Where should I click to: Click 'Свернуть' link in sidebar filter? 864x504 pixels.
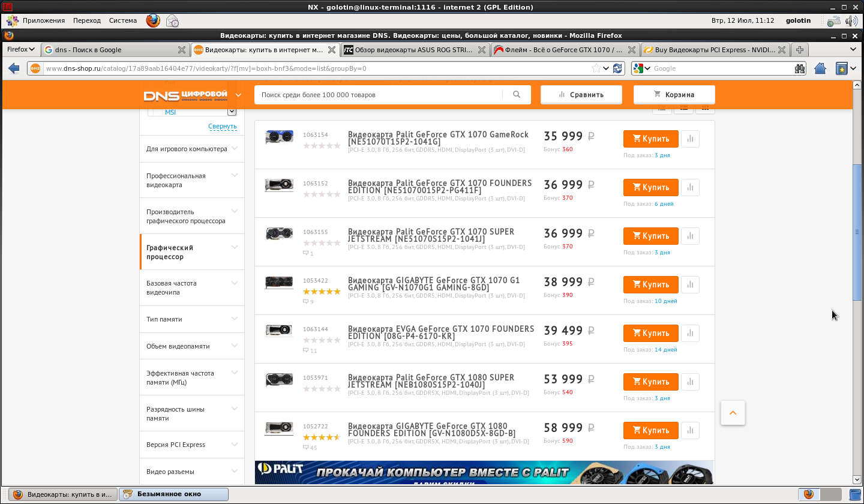click(223, 127)
